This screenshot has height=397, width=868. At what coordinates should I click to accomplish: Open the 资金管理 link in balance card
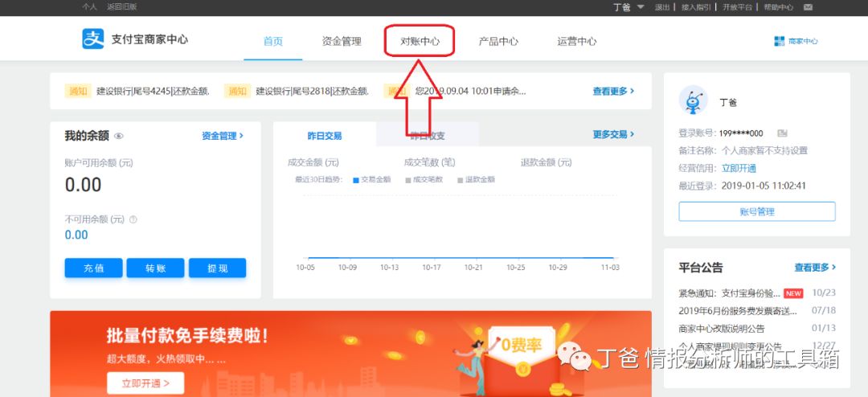click(223, 136)
